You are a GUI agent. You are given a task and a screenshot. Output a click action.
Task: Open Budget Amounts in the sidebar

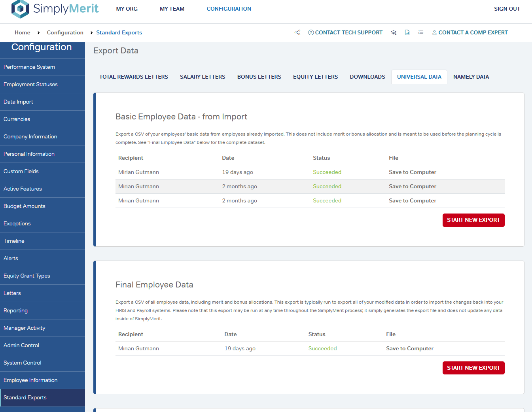coord(25,206)
